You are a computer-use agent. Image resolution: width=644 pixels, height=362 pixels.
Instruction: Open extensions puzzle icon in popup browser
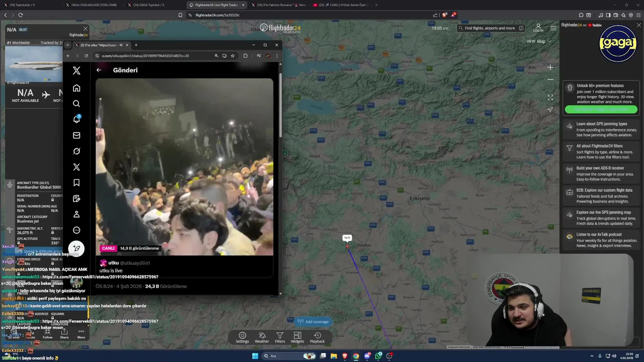(x=246, y=56)
